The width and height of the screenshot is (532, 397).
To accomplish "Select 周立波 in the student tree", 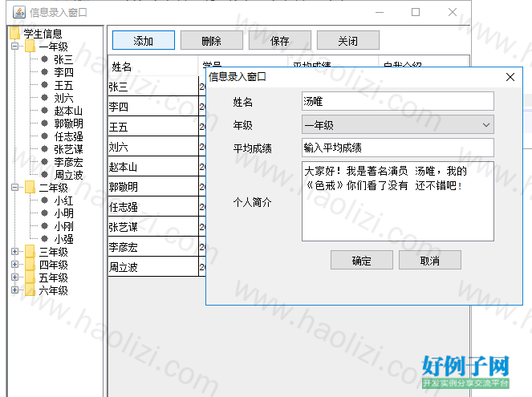I will coord(68,175).
